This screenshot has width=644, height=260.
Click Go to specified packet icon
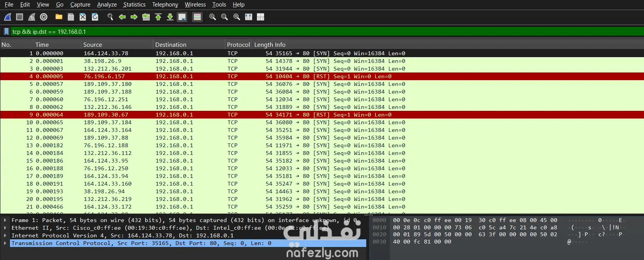click(x=146, y=17)
